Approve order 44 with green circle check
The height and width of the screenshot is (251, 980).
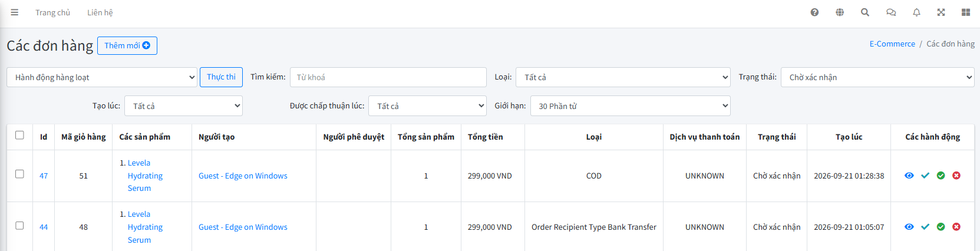(941, 227)
